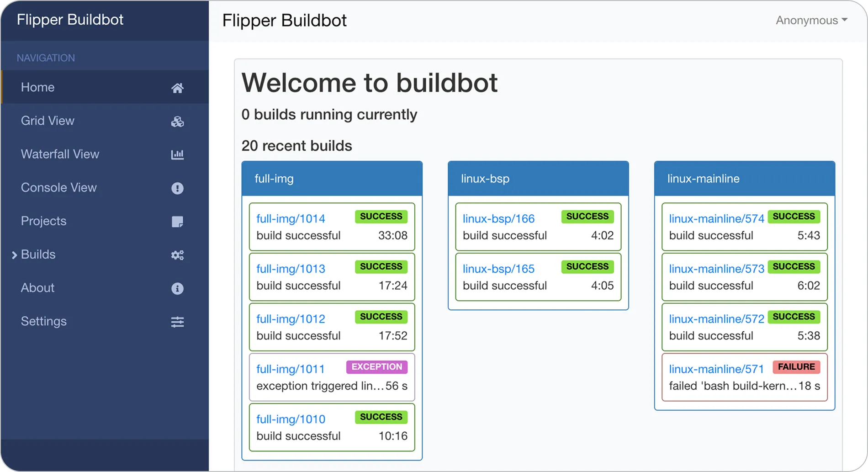This screenshot has height=472, width=868.
Task: Click the linux-mainline builder header
Action: pyautogui.click(x=745, y=179)
